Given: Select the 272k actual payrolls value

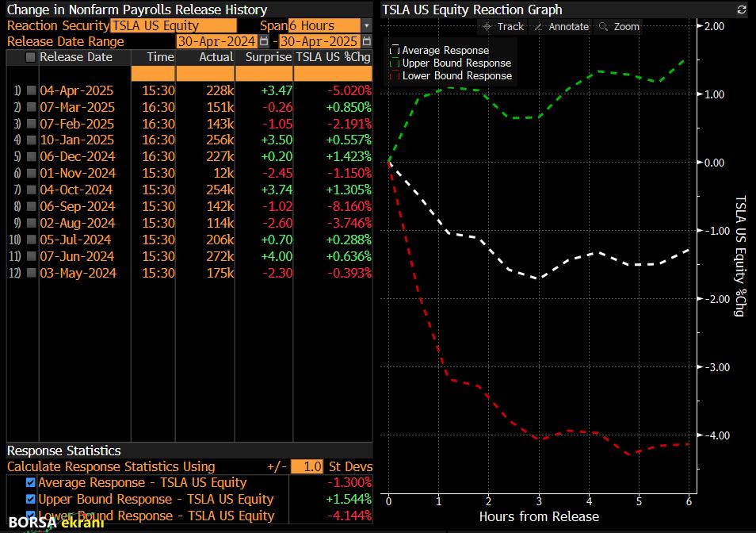Looking at the screenshot, I should [220, 257].
